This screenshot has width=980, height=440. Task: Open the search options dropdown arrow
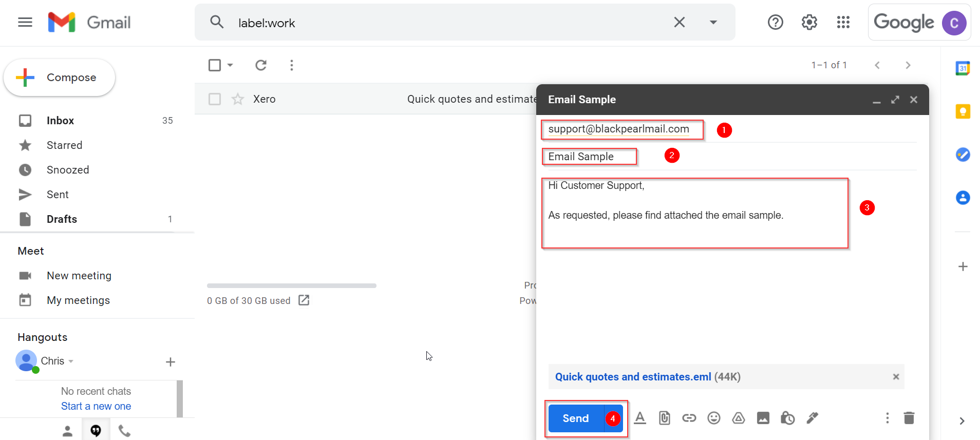(x=713, y=23)
